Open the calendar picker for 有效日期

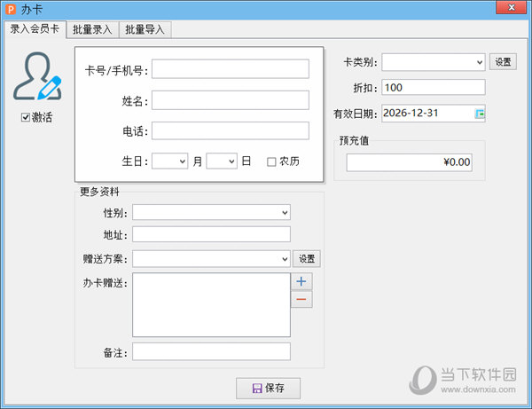click(480, 114)
